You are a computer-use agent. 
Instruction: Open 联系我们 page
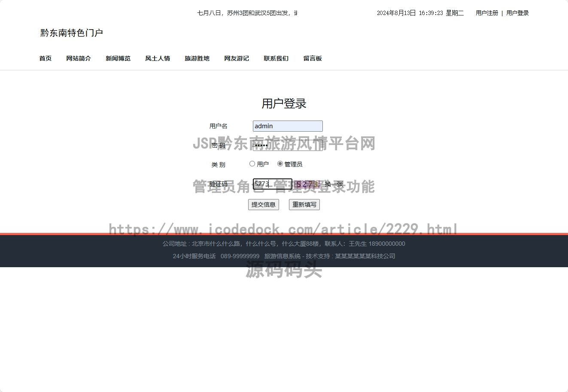click(x=276, y=58)
